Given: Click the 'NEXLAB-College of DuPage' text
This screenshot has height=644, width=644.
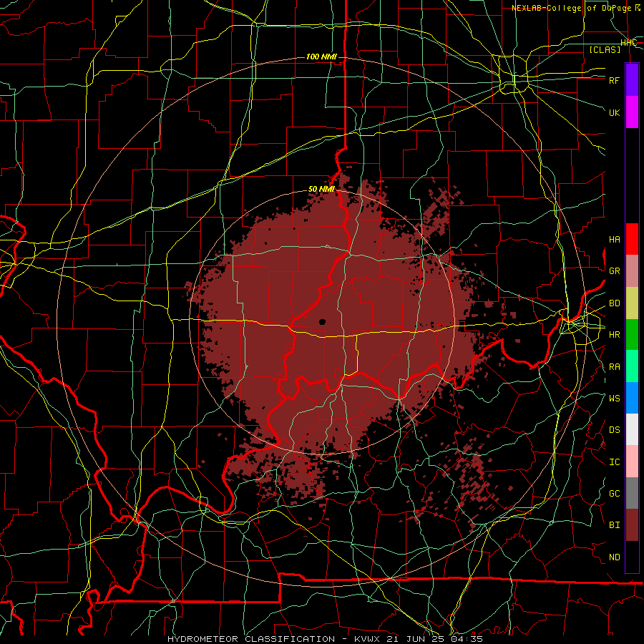Looking at the screenshot, I should pyautogui.click(x=571, y=8).
